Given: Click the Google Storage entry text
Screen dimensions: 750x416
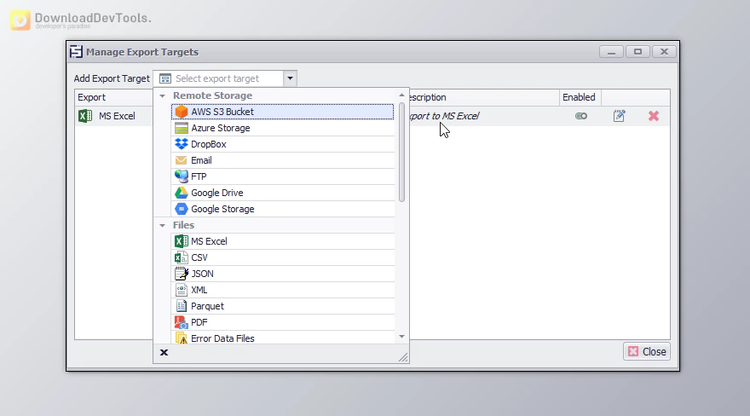Looking at the screenshot, I should click(223, 209).
